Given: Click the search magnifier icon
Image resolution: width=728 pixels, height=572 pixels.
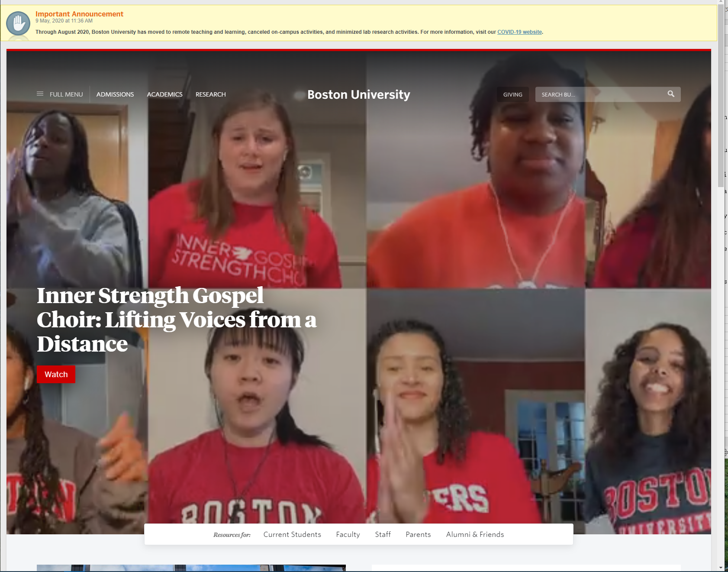Looking at the screenshot, I should 670,94.
